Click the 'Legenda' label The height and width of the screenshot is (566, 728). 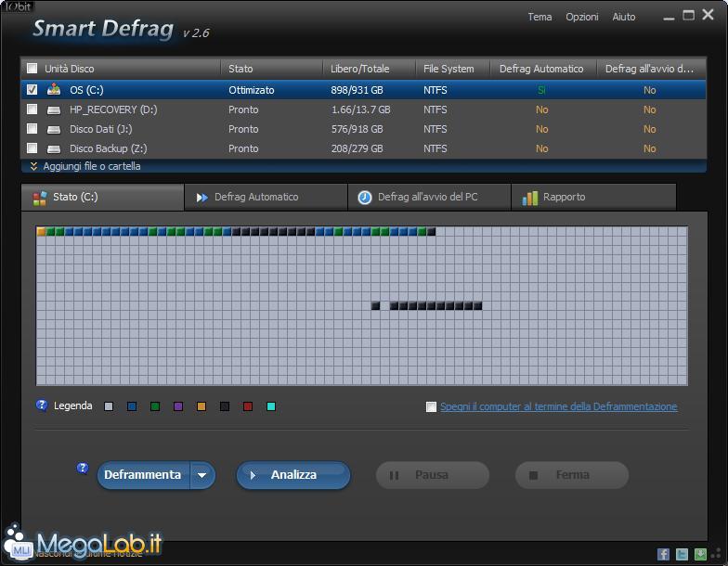click(x=72, y=406)
